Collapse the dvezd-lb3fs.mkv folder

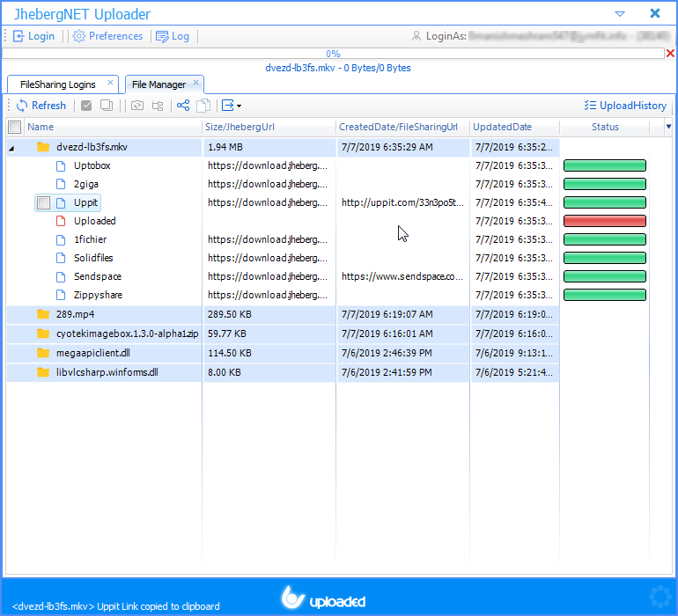(11, 148)
